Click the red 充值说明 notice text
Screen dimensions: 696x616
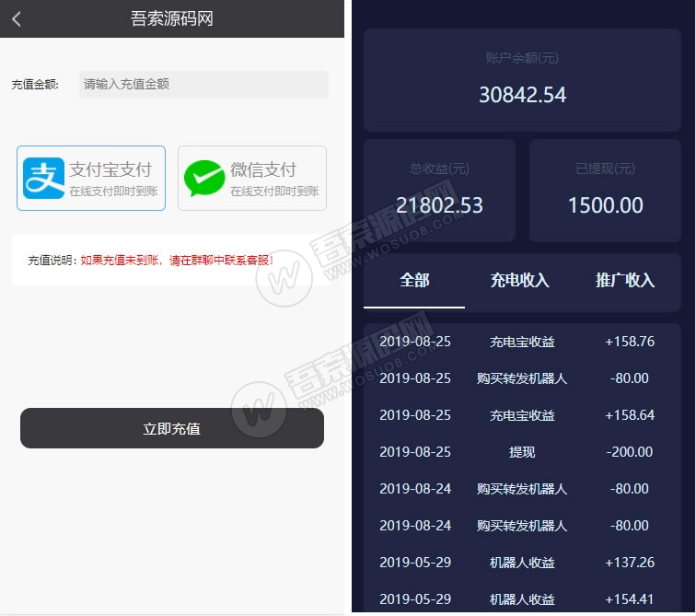[x=177, y=261]
